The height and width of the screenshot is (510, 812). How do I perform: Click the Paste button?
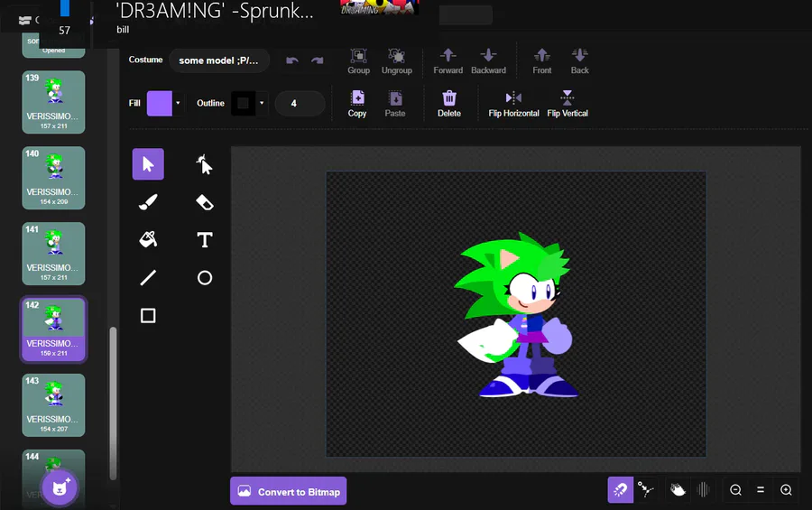(x=394, y=104)
